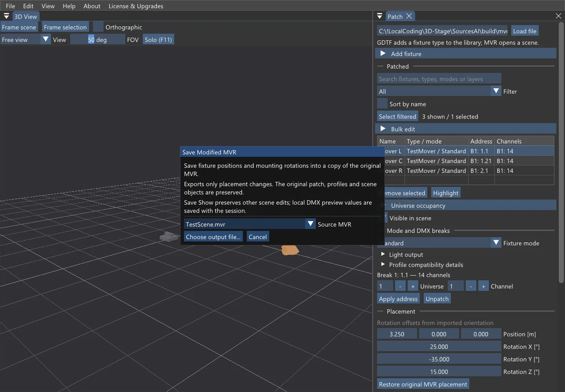Expand the Add fixture section
565x392 pixels.
tap(466, 54)
